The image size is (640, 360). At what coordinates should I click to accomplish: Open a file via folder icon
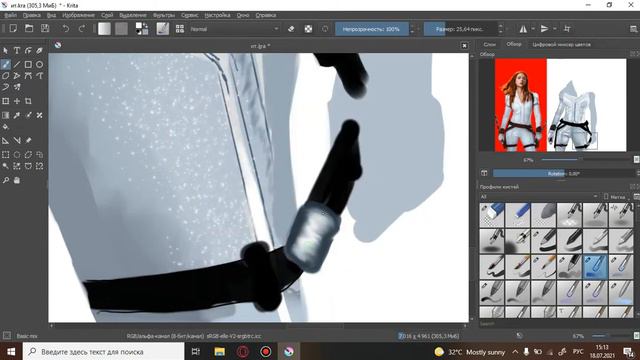pyautogui.click(x=29, y=29)
